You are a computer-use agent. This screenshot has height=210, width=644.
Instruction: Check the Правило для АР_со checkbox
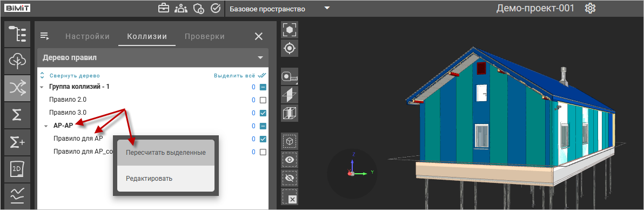[x=263, y=152]
